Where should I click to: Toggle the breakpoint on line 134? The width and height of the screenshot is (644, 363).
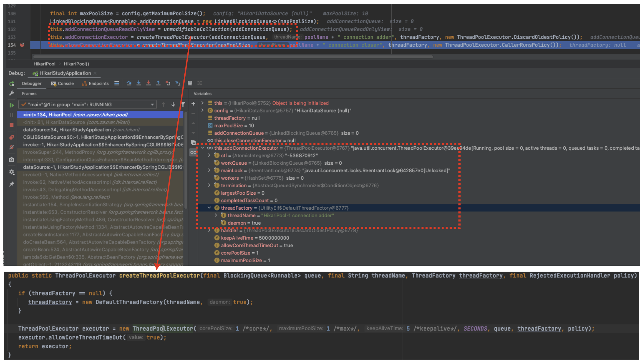22,45
